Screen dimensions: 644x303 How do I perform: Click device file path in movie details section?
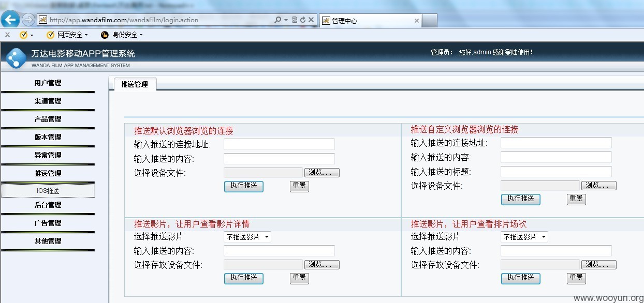pyautogui.click(x=263, y=265)
